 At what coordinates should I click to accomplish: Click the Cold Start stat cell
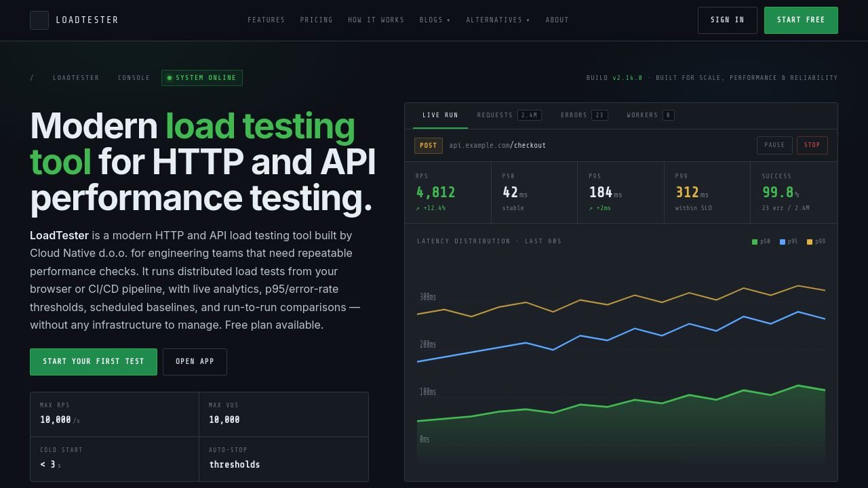coord(115,460)
